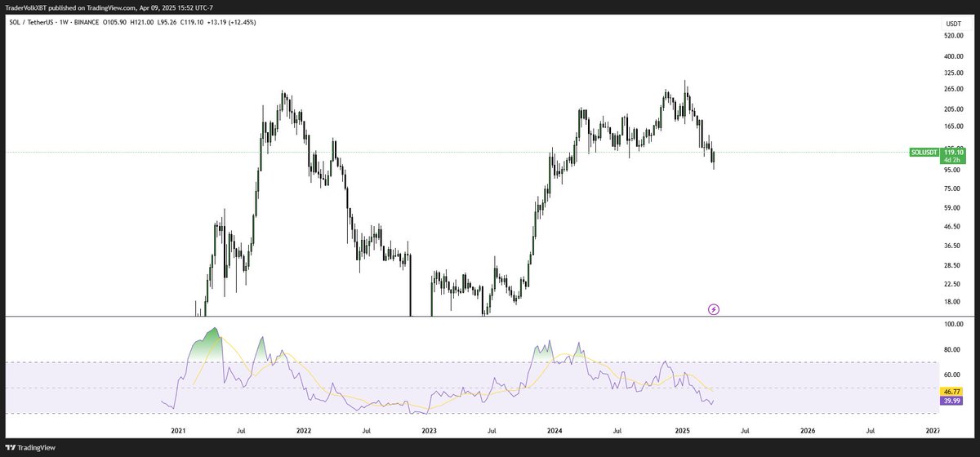Click the 95.00 price axis label
The width and height of the screenshot is (980, 457).
click(952, 170)
